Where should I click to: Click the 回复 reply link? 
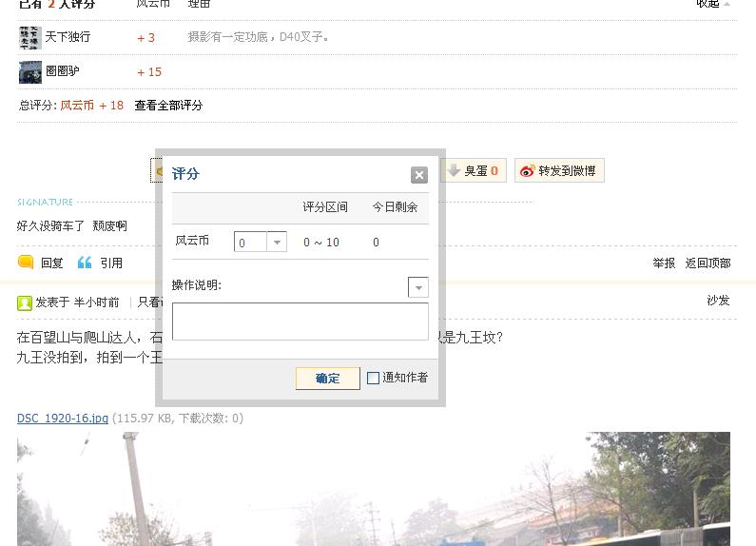click(51, 263)
